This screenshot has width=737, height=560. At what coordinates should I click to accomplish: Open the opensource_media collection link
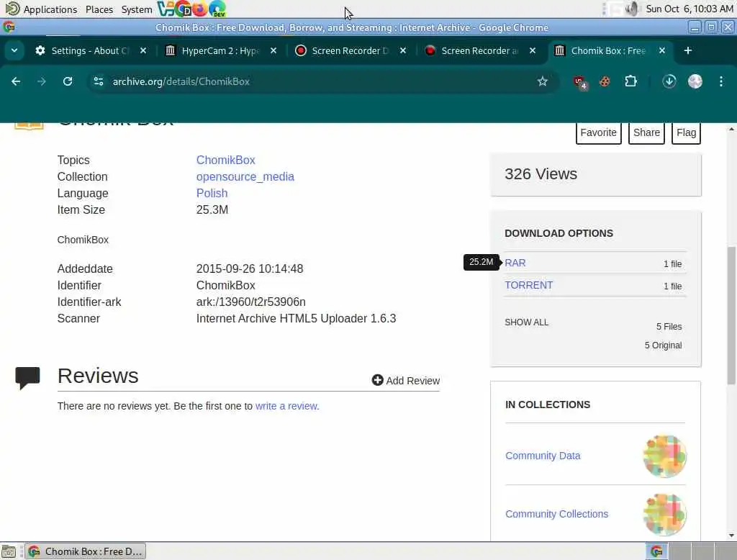point(245,177)
